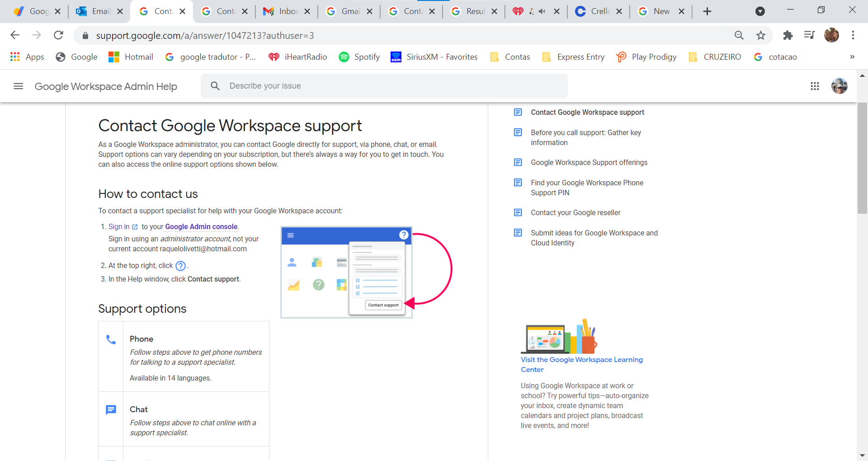Viewport: 868px width, 461px height.
Task: Click the Phone support option icon
Action: [x=111, y=339]
